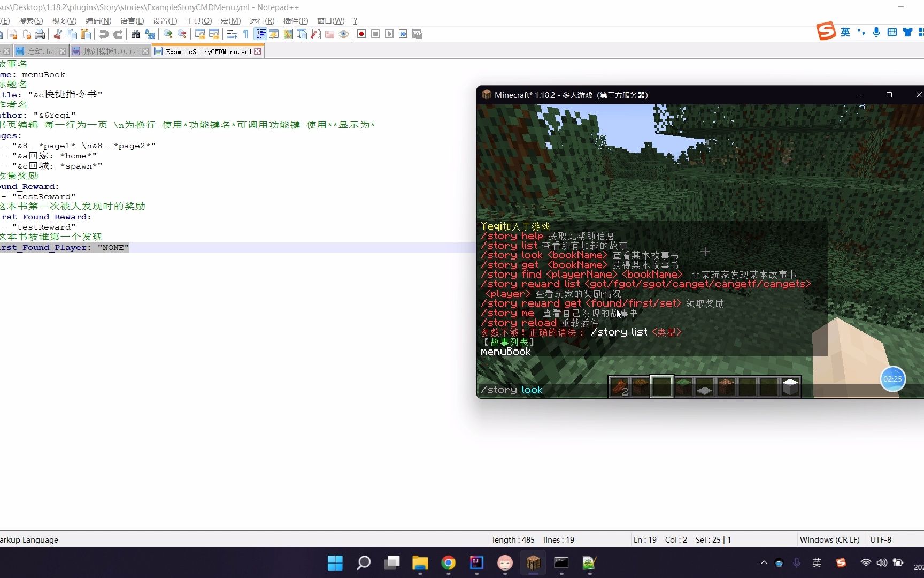Click the UTF-8 encoding status field
Screen dimensions: 924x578
coord(881,539)
